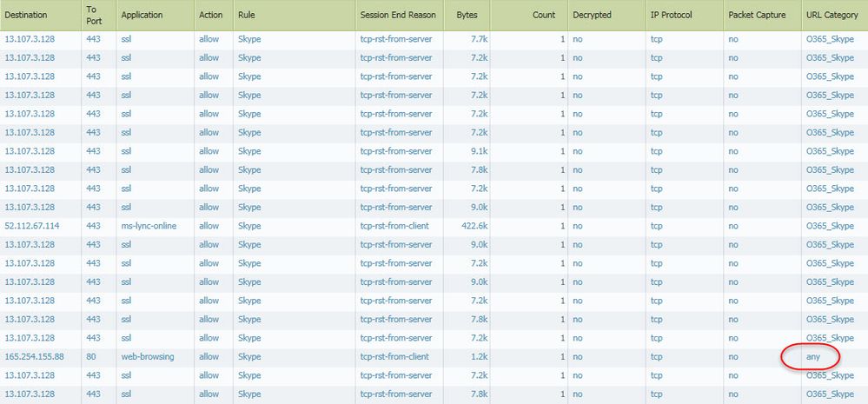Click the Bytes column header
The image size is (868, 404).
(x=467, y=16)
